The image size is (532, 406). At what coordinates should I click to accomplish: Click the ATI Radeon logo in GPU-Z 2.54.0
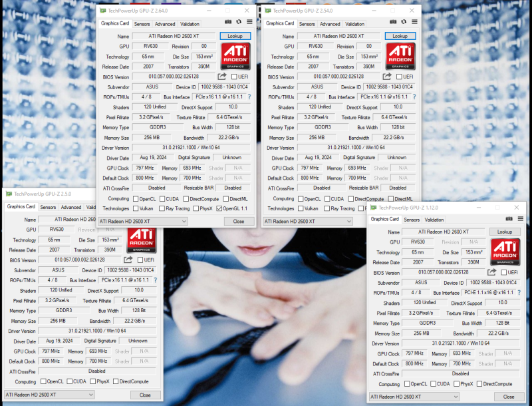pyautogui.click(x=400, y=56)
